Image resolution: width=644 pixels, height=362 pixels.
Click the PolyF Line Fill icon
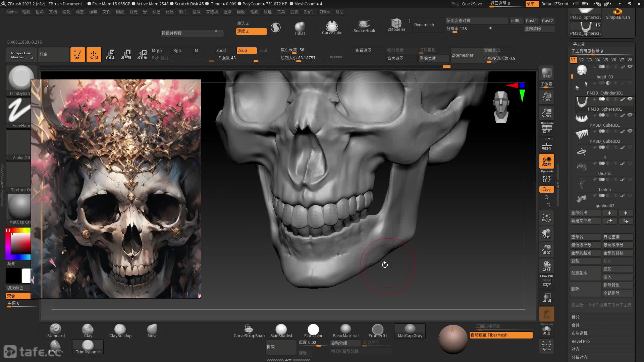[547, 281]
